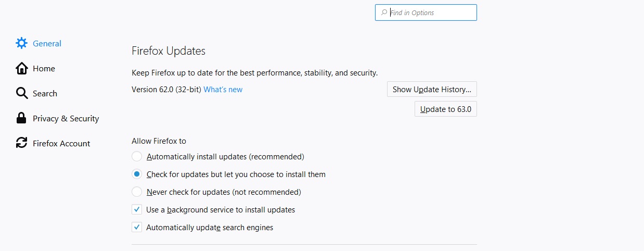Click the Firefox Account sync icon
Image resolution: width=644 pixels, height=251 pixels.
point(21,143)
